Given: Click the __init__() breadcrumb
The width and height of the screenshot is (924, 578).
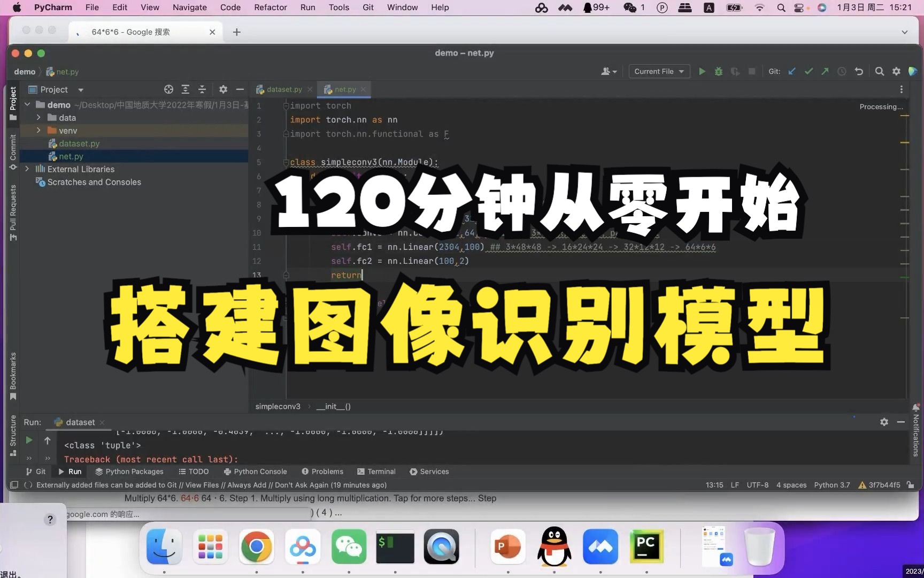Looking at the screenshot, I should pos(333,406).
